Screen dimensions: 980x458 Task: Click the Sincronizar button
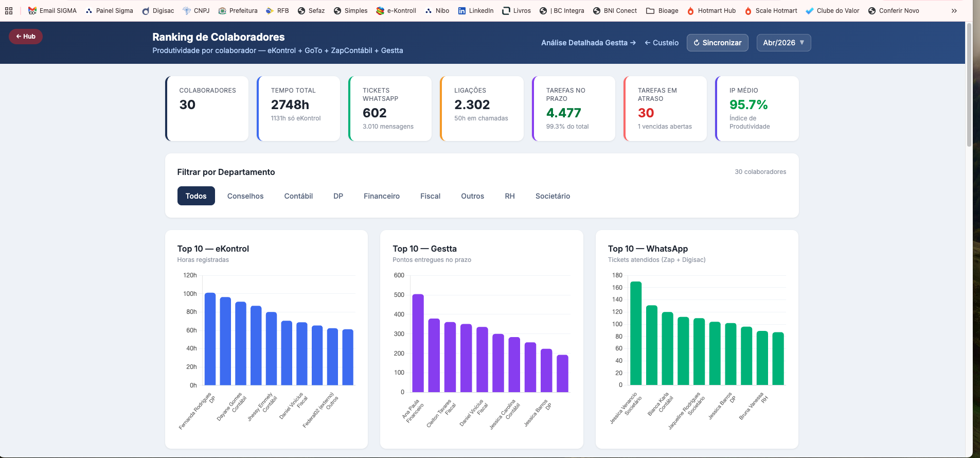click(x=718, y=43)
